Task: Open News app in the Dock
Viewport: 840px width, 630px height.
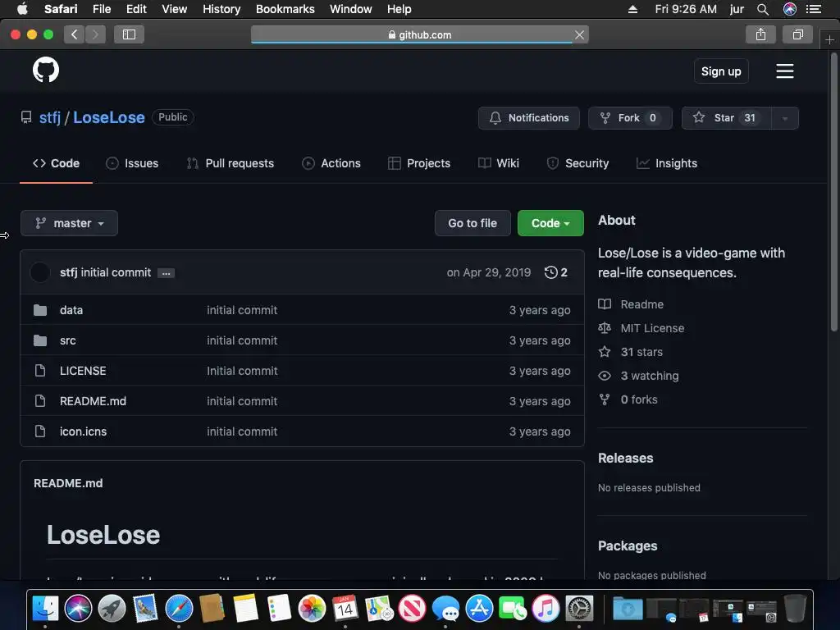Action: 412,609
